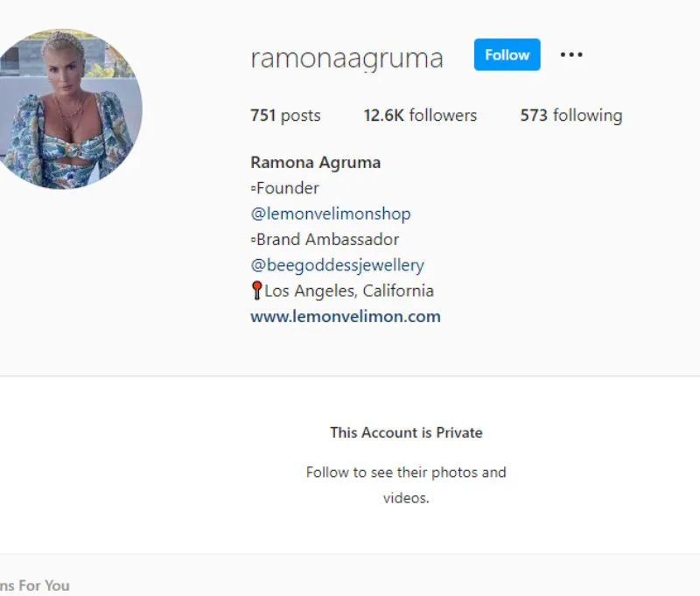The width and height of the screenshot is (700, 596).
Task: Visit the @beegoddessjewellery profile mention
Action: click(x=338, y=265)
